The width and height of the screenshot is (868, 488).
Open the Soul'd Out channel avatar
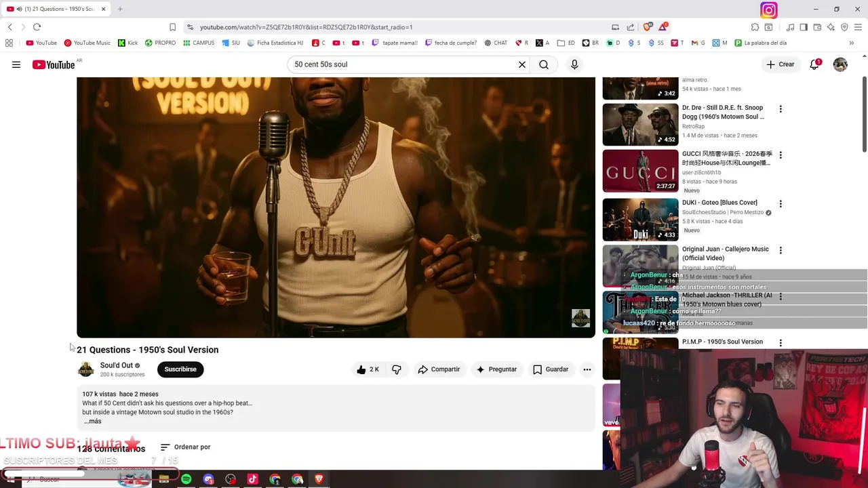86,369
